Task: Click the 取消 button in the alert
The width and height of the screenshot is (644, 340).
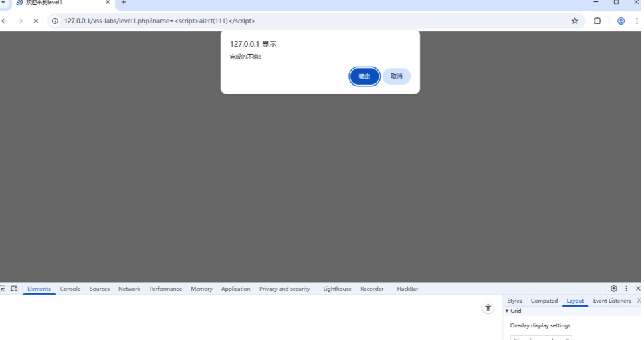Action: click(397, 76)
